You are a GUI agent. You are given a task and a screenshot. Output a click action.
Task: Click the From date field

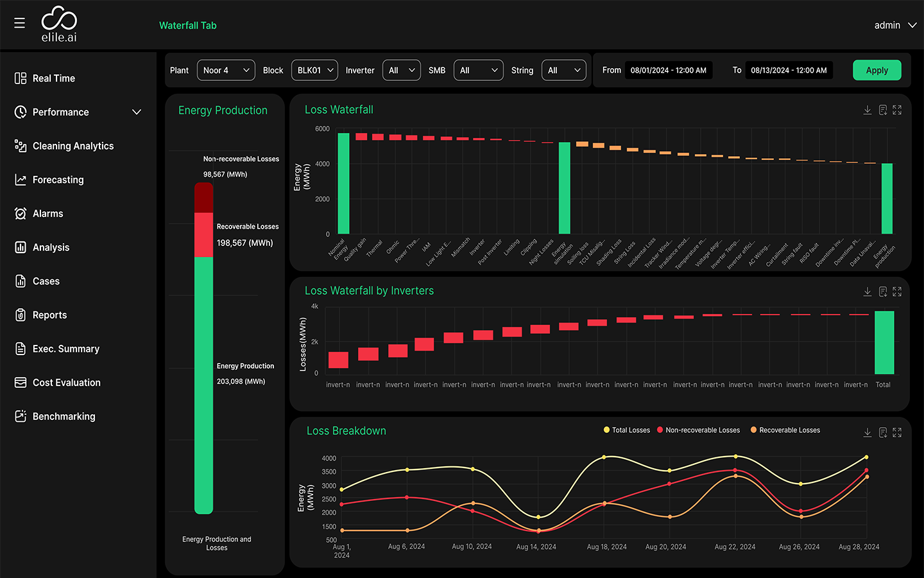(669, 71)
